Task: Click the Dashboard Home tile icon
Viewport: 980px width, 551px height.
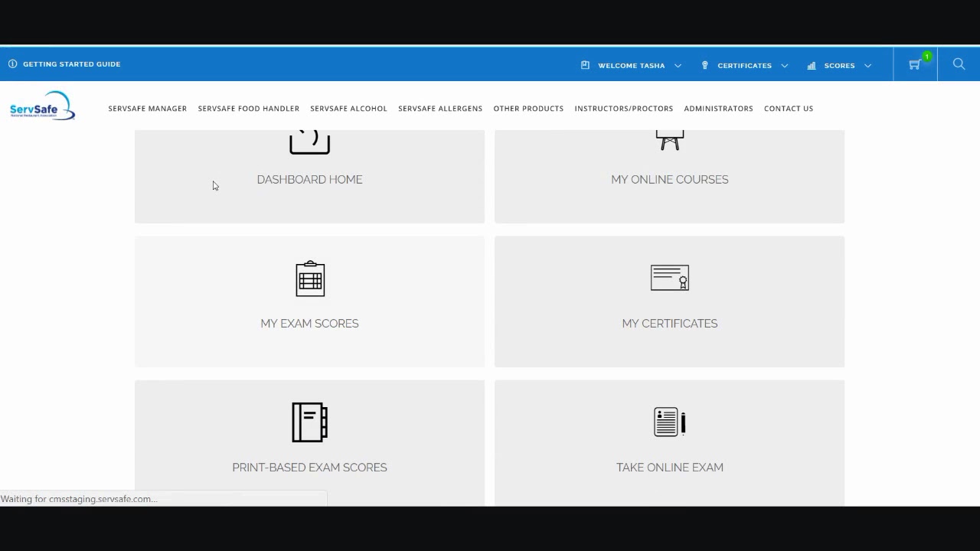Action: click(x=310, y=142)
